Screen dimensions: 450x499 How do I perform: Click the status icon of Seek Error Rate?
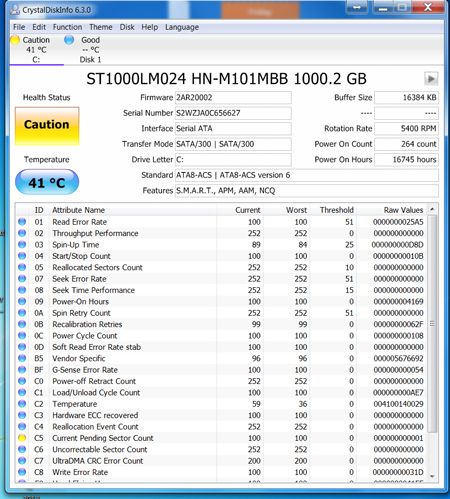click(22, 279)
